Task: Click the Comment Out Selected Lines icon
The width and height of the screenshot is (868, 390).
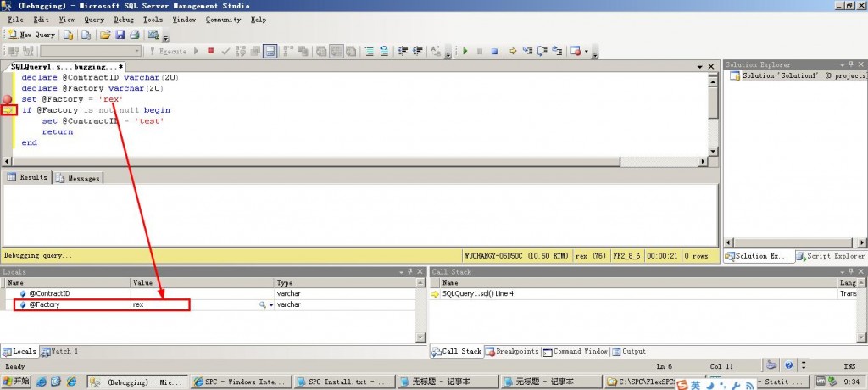Action: tap(370, 51)
